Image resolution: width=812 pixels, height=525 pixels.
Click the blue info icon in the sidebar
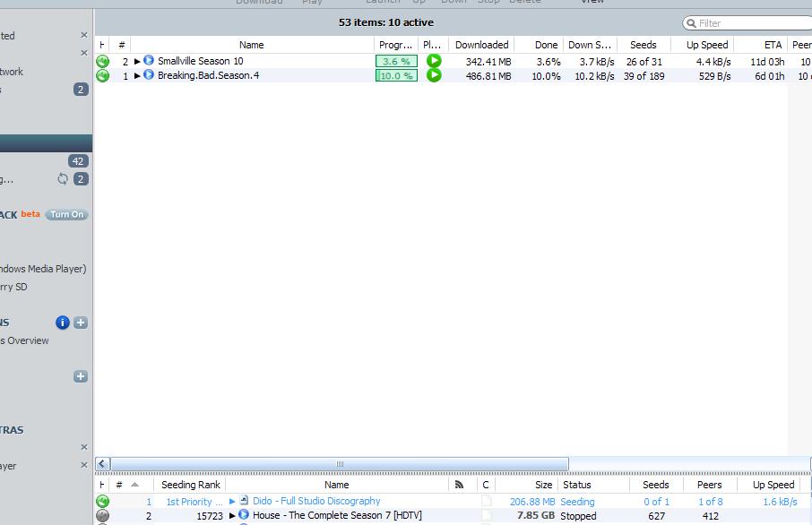[x=62, y=323]
